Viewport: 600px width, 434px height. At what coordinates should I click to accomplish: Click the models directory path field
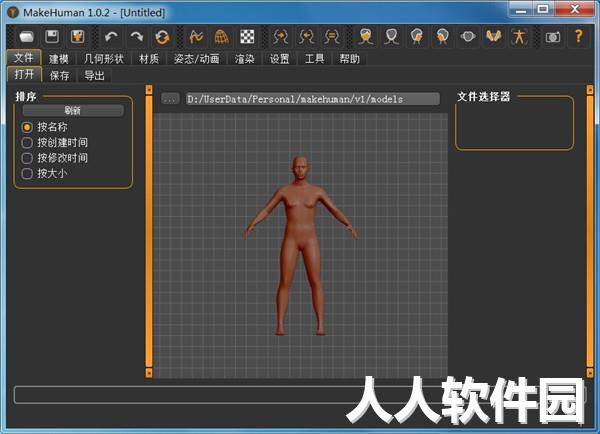pyautogui.click(x=313, y=99)
